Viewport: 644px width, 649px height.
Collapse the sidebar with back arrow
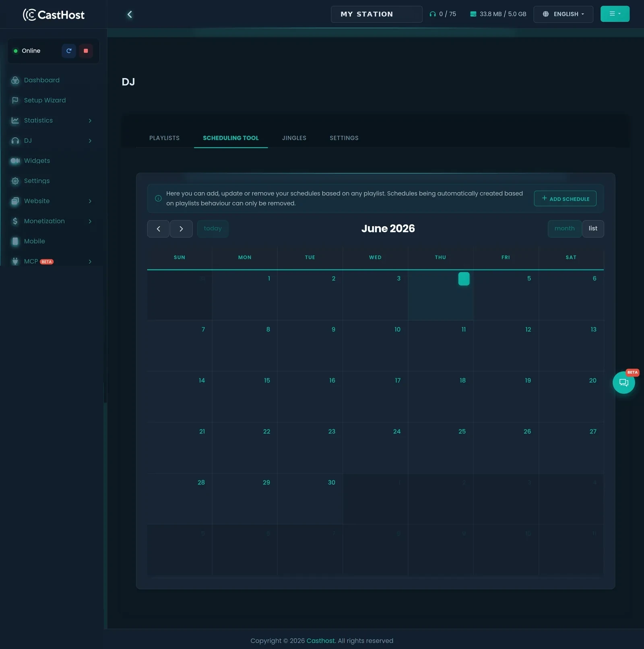[x=130, y=14]
